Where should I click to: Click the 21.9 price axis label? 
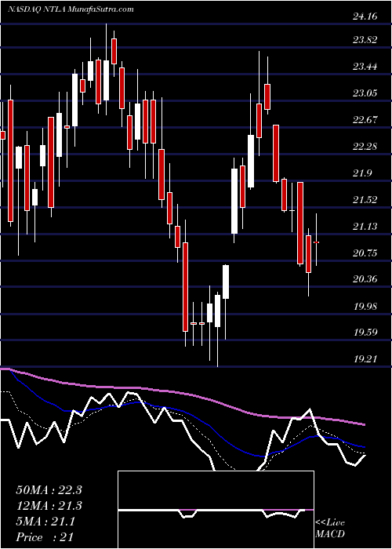362,173
